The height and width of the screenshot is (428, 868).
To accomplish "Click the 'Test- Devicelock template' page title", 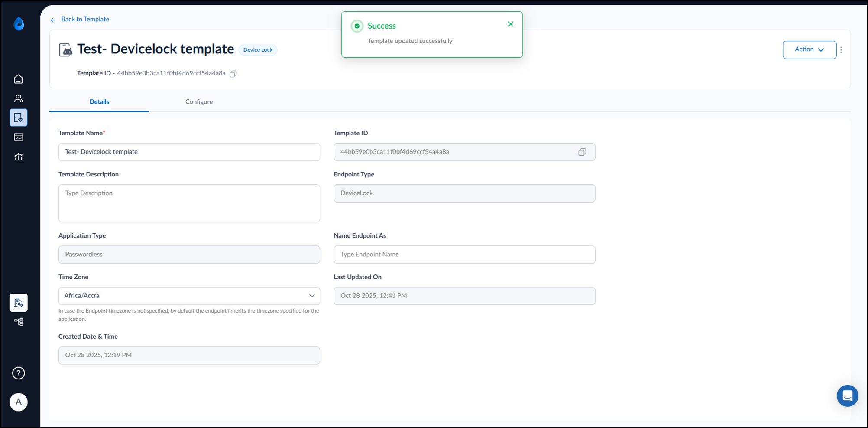I will (155, 49).
